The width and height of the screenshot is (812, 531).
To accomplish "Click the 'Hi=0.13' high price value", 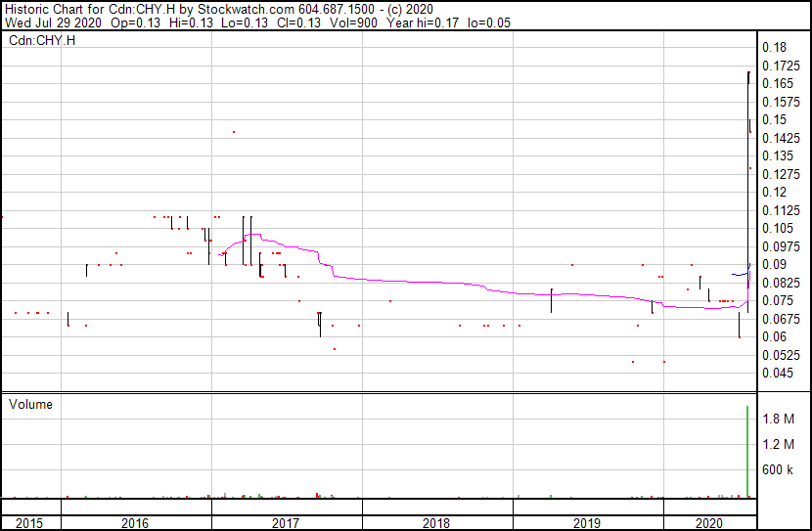I will [191, 22].
